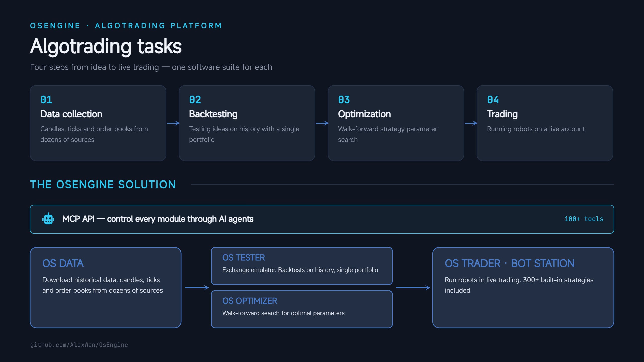Select the OS TRADER · BOT STATION card
Screen dimensions: 644x362
point(523,288)
